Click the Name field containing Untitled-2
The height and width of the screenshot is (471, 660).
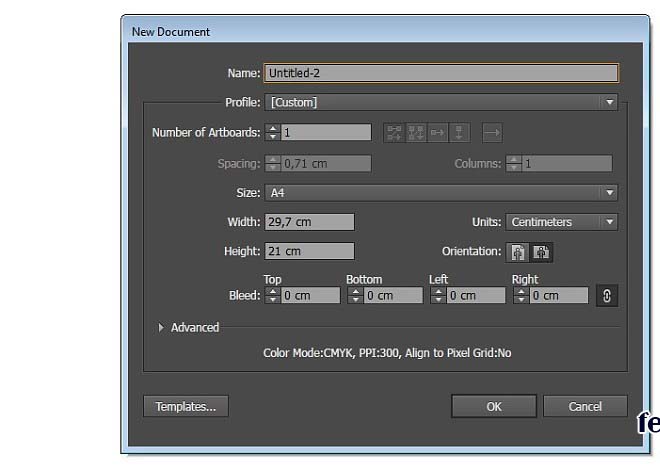[x=441, y=73]
